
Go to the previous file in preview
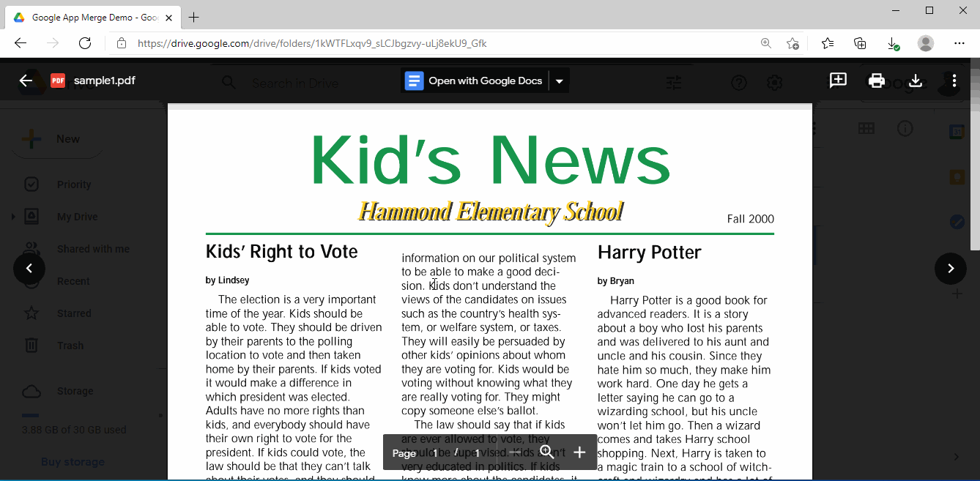point(29,269)
